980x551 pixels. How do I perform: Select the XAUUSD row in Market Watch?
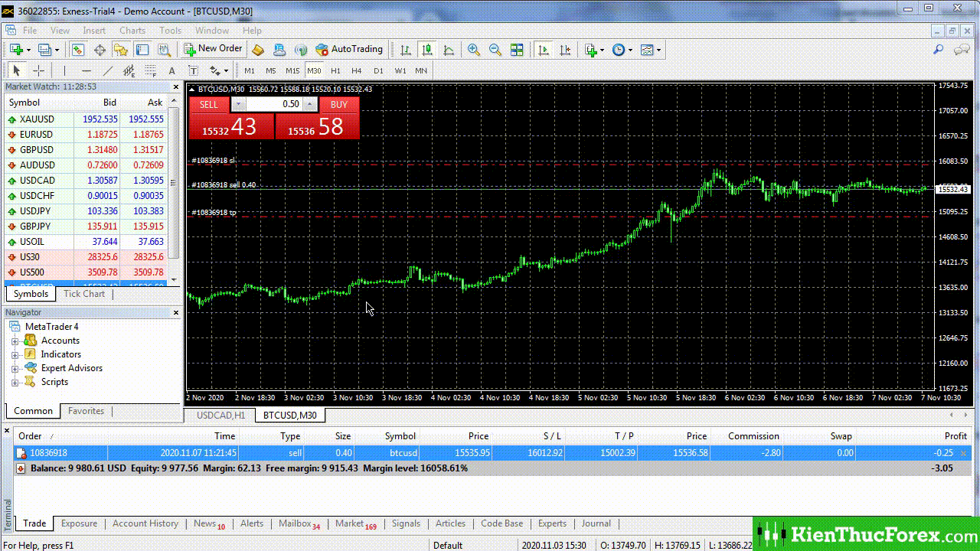click(86, 119)
